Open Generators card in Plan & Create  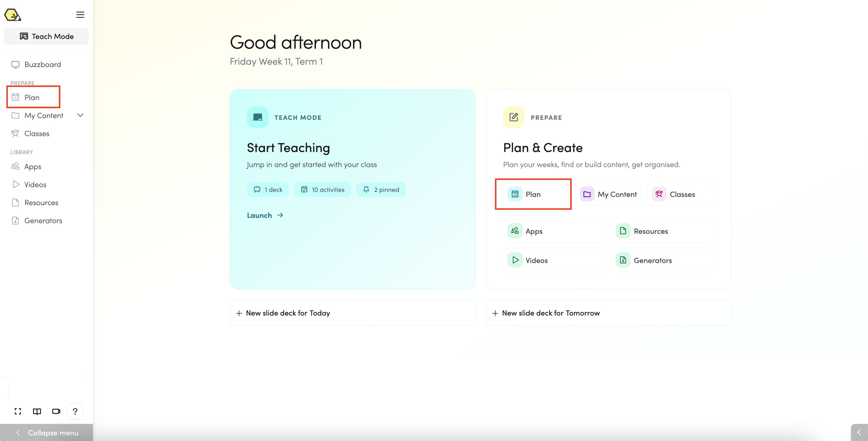662,260
